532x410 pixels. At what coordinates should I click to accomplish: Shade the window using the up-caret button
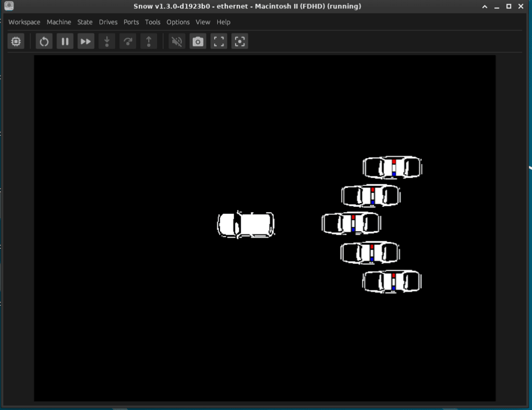(485, 6)
